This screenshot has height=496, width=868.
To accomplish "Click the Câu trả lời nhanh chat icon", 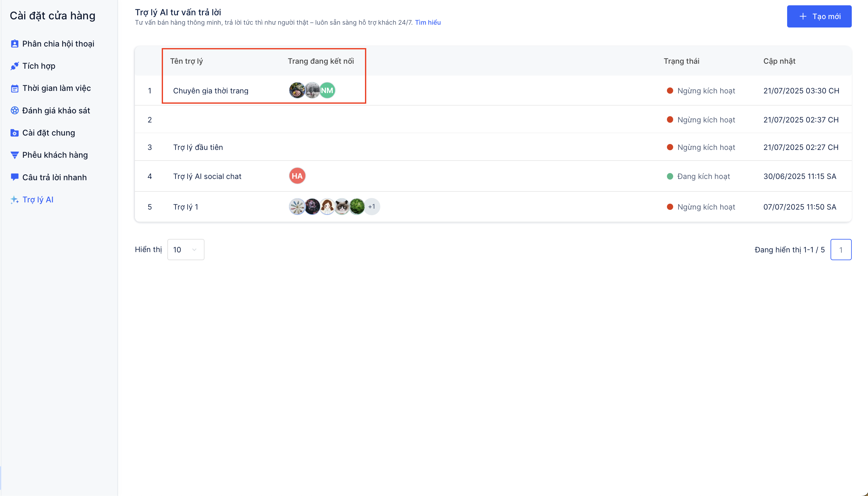I will (14, 177).
